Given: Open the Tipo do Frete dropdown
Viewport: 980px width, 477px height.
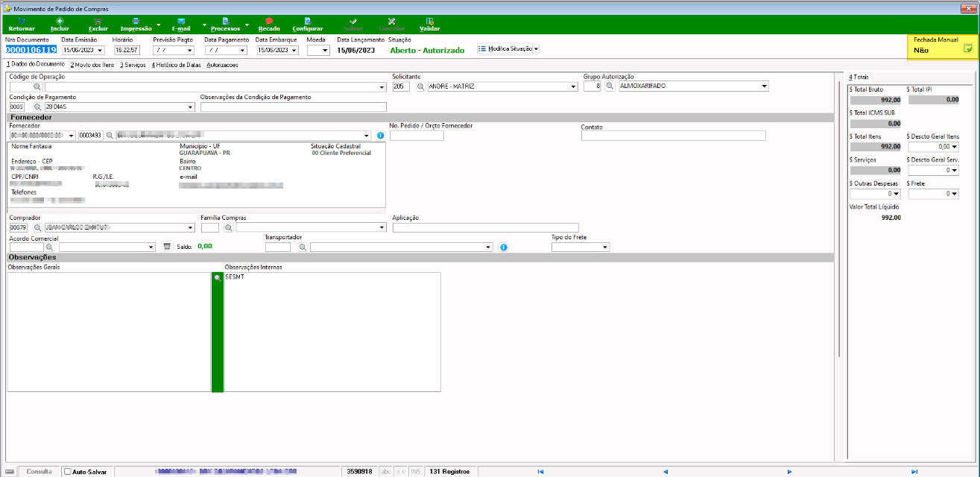Looking at the screenshot, I should click(x=605, y=247).
